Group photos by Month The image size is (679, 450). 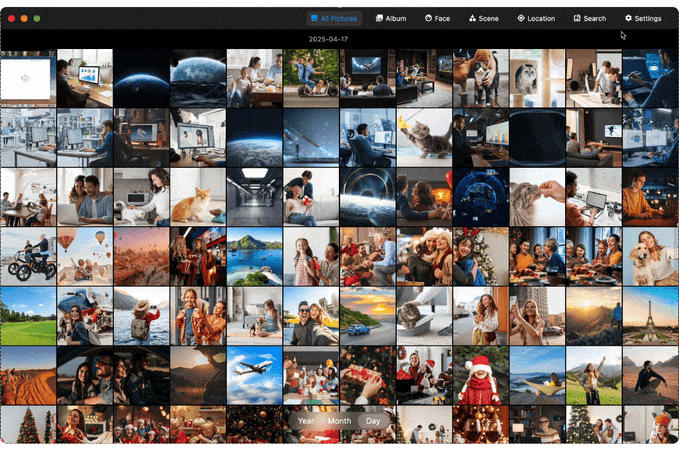point(339,421)
